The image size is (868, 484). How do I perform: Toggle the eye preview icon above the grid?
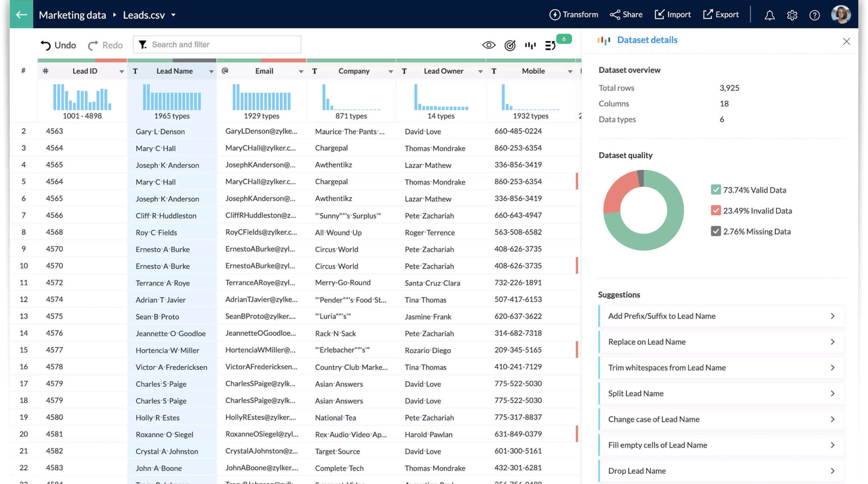point(489,45)
